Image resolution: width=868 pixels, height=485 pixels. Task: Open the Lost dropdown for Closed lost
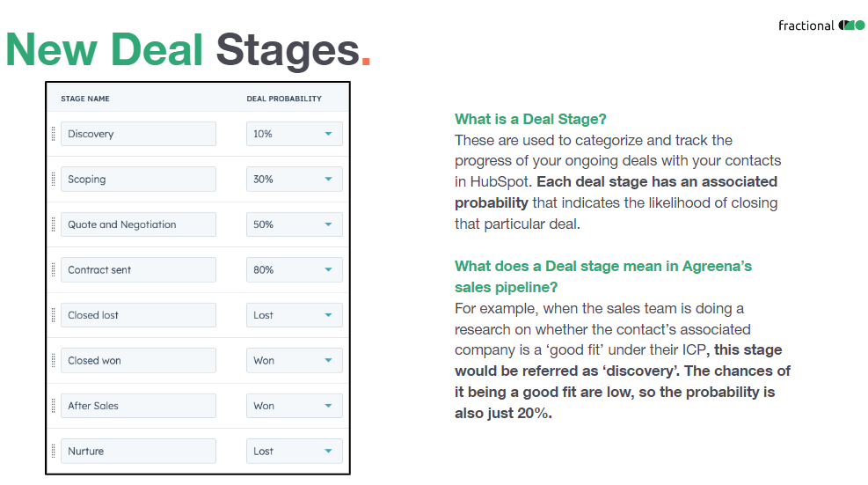295,315
